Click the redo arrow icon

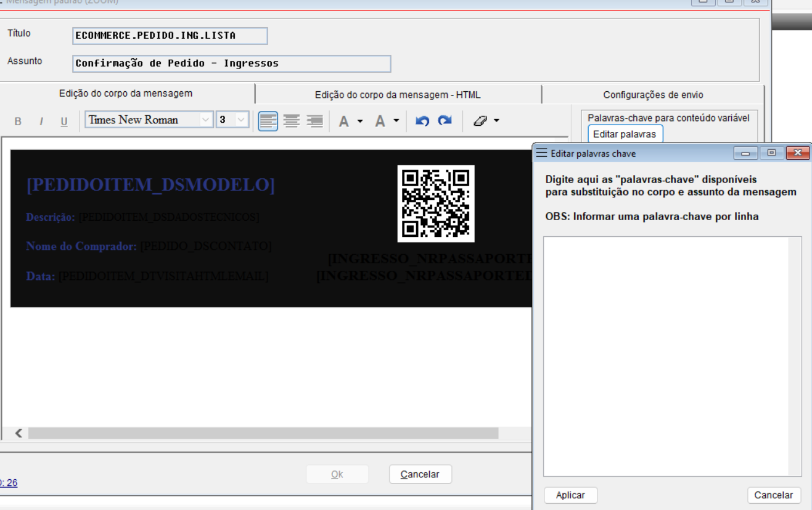tap(445, 121)
